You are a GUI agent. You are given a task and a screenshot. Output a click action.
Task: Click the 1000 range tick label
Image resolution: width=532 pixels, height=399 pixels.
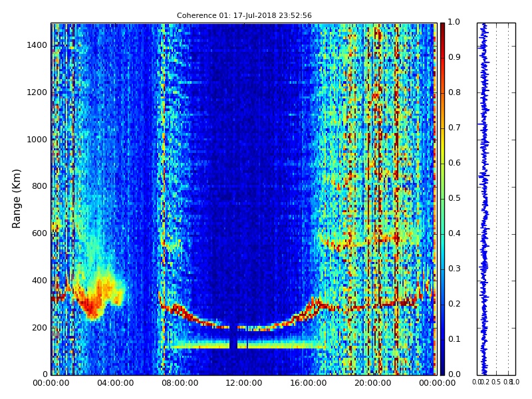click(x=37, y=140)
